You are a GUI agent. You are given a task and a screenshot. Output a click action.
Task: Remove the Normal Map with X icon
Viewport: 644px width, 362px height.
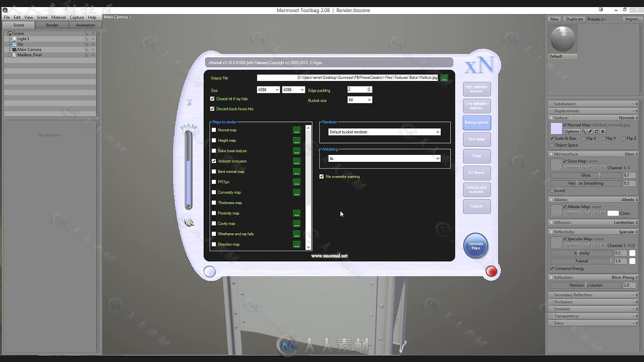point(603,131)
